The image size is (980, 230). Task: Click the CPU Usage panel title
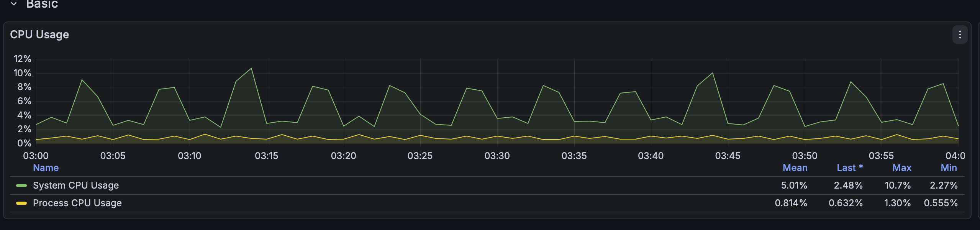pos(39,34)
